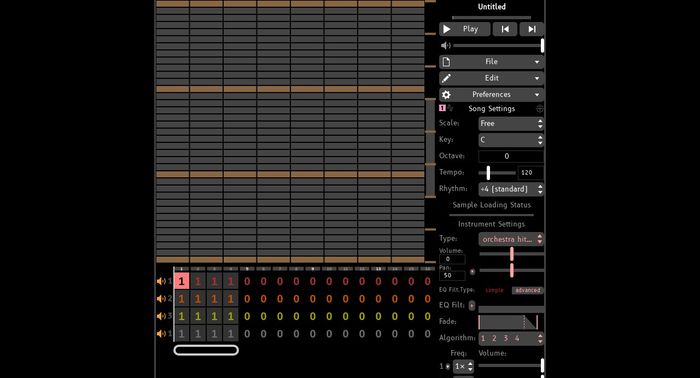Open the Key dropdown showing C
700x378 pixels.
pyautogui.click(x=511, y=140)
